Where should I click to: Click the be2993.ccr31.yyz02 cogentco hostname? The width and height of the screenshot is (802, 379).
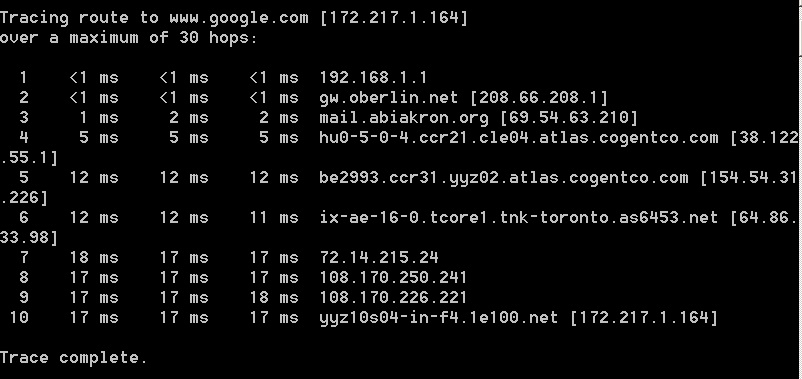click(x=504, y=178)
